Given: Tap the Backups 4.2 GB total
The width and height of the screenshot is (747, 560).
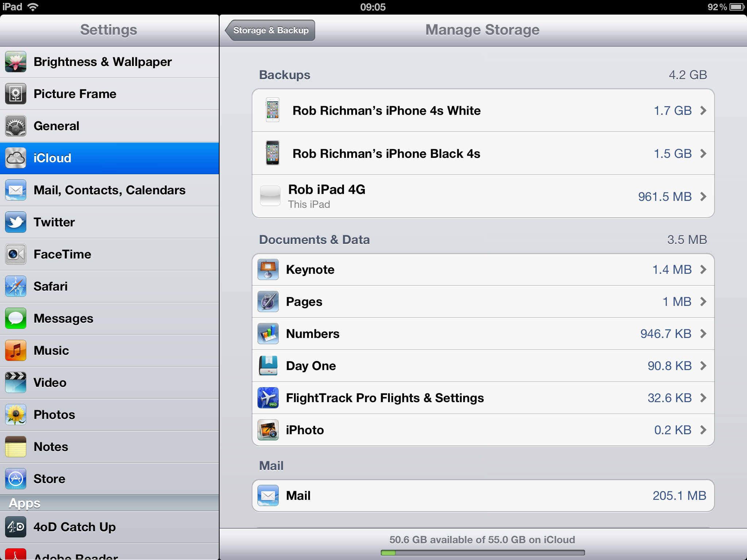Looking at the screenshot, I should click(x=688, y=75).
